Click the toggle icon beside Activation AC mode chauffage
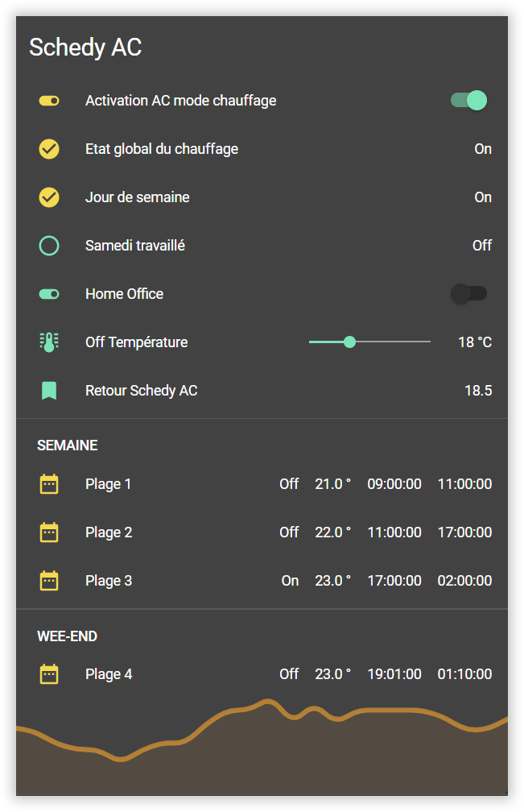The image size is (524, 812). tap(49, 101)
